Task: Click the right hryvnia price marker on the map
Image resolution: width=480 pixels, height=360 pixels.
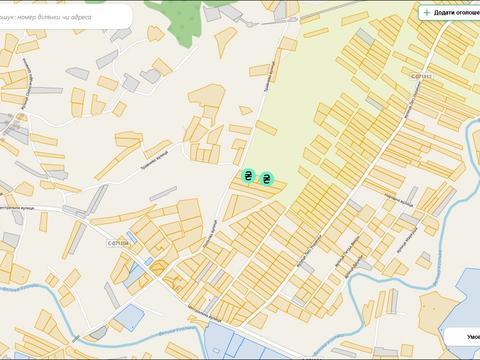Action: click(266, 179)
